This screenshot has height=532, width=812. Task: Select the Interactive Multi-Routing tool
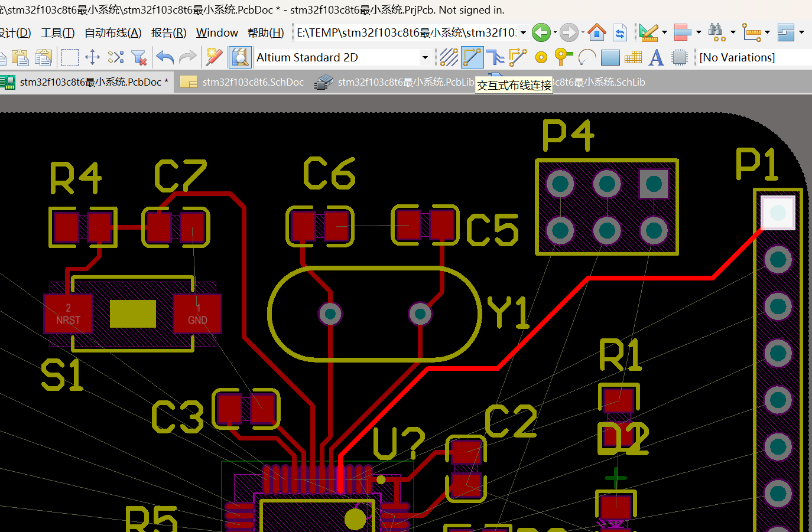(x=518, y=57)
